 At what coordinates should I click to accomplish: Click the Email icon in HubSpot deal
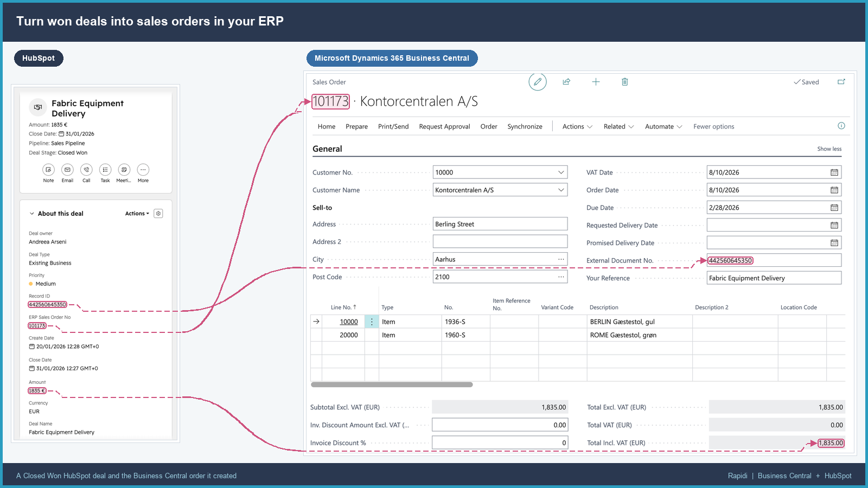pos(67,170)
